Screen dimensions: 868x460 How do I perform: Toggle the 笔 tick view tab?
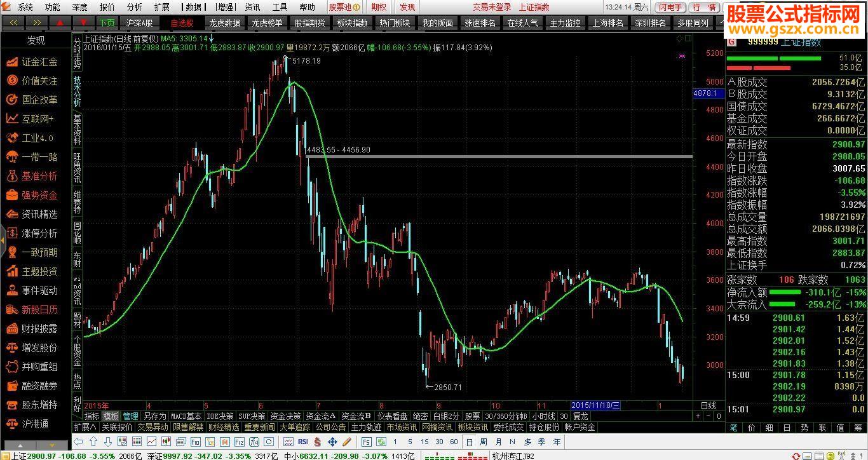pyautogui.click(x=733, y=428)
